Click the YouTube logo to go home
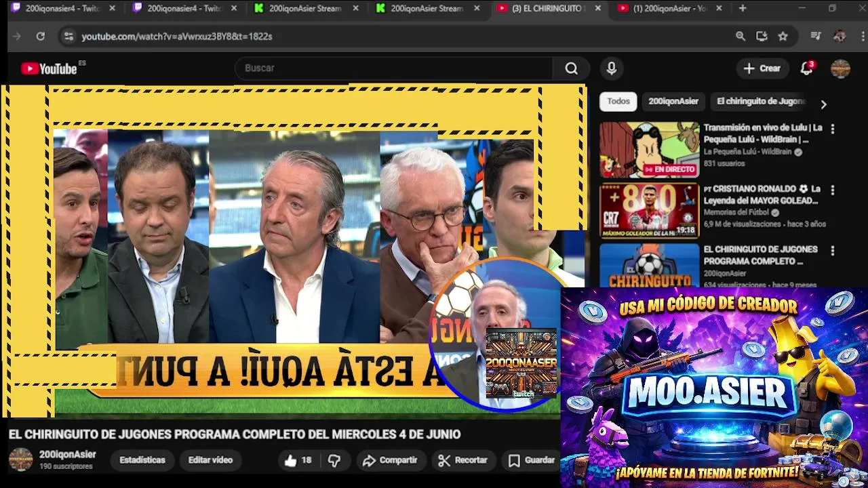The height and width of the screenshot is (488, 868). click(49, 68)
